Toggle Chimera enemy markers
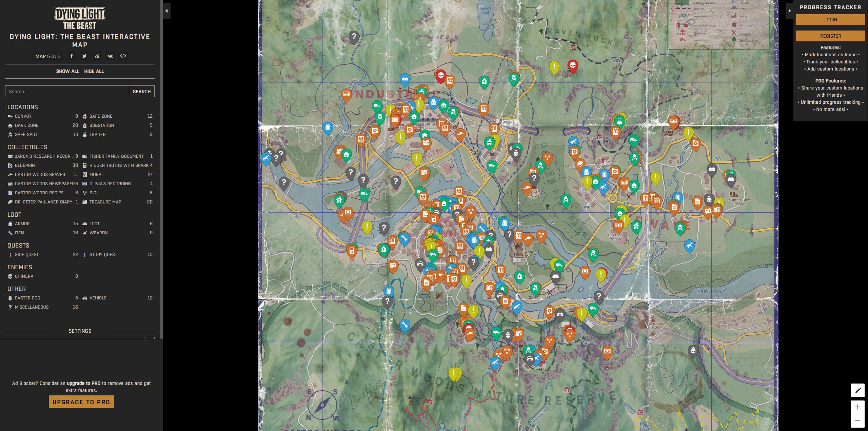 pos(24,276)
